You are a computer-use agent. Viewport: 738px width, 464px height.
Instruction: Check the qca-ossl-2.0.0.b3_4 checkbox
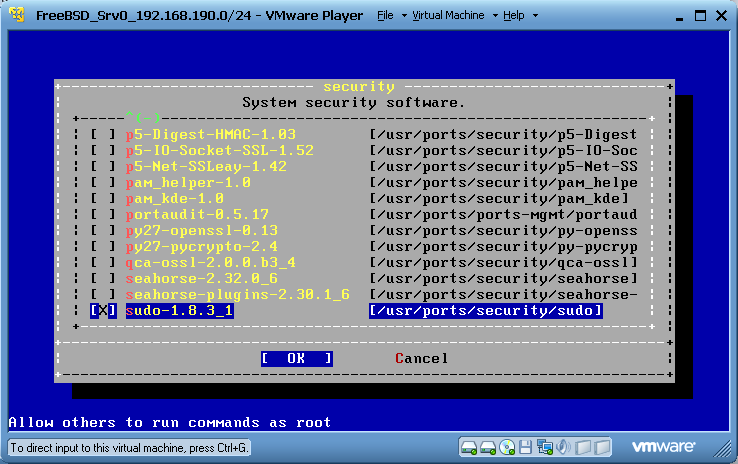tap(103, 263)
